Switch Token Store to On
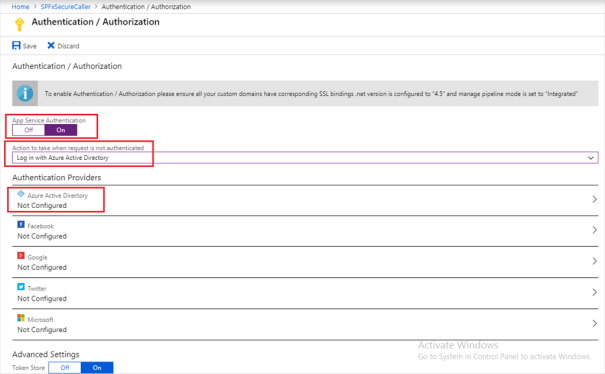Viewport: 605px width, 374px height. click(x=97, y=367)
